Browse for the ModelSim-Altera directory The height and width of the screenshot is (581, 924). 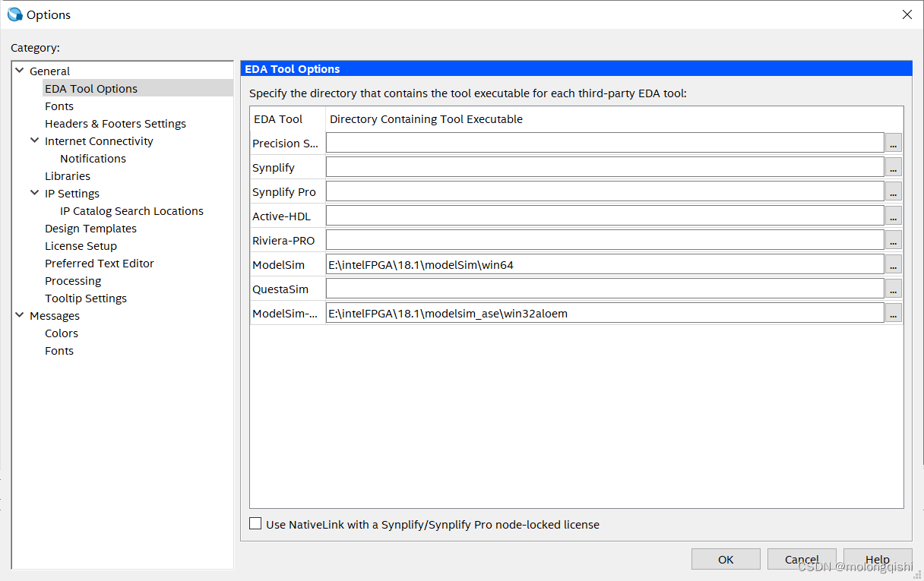(894, 313)
